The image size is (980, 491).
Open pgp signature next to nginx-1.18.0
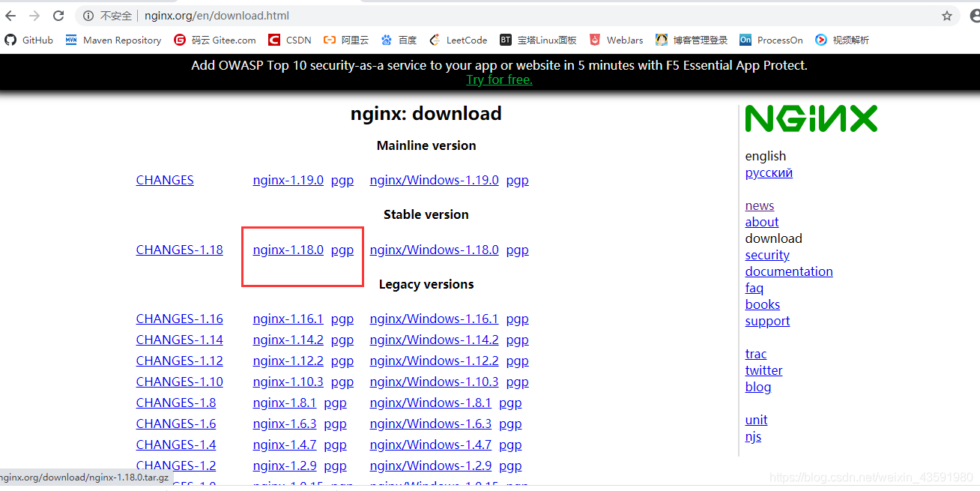pos(342,250)
